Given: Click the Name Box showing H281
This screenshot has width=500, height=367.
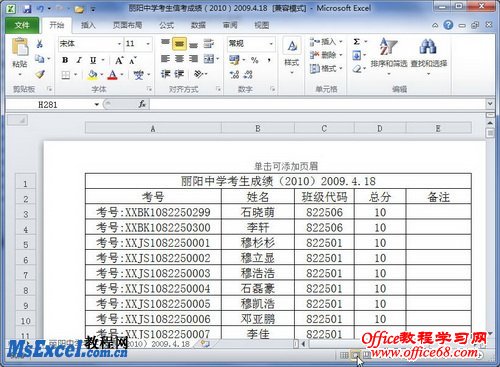Looking at the screenshot, I should click(x=48, y=105).
